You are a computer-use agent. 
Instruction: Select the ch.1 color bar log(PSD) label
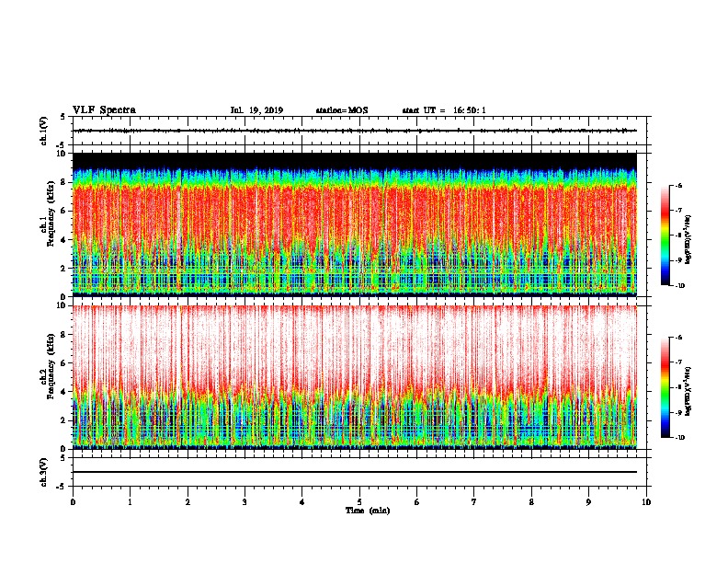688,239
